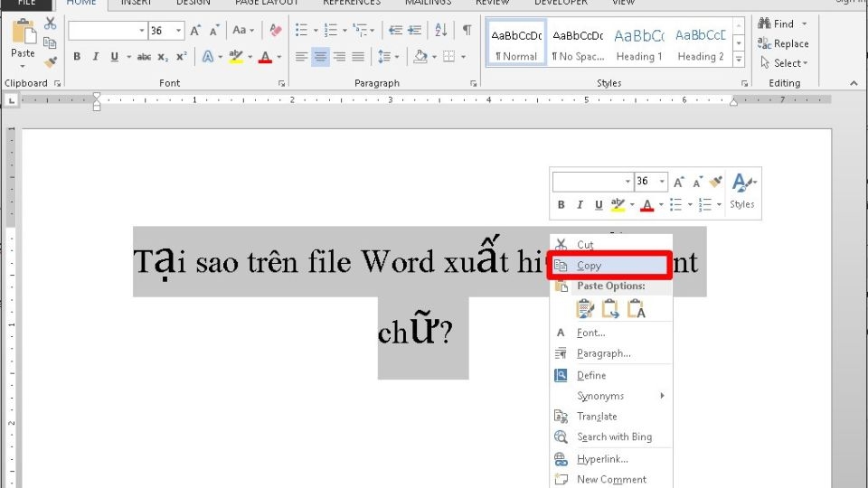Choose Keep Text Only paste option icon
The width and height of the screenshot is (868, 488).
pyautogui.click(x=636, y=309)
